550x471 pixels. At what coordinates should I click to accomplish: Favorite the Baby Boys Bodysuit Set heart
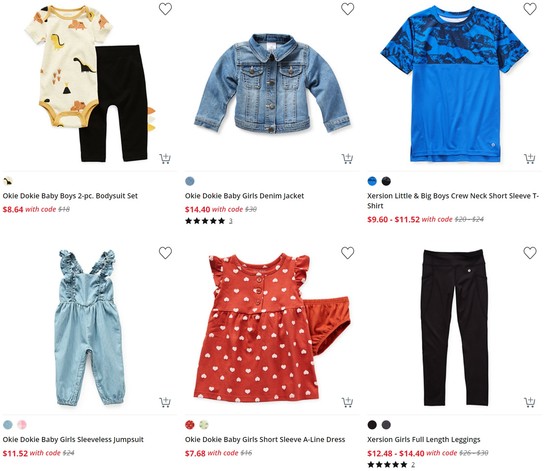pos(165,9)
